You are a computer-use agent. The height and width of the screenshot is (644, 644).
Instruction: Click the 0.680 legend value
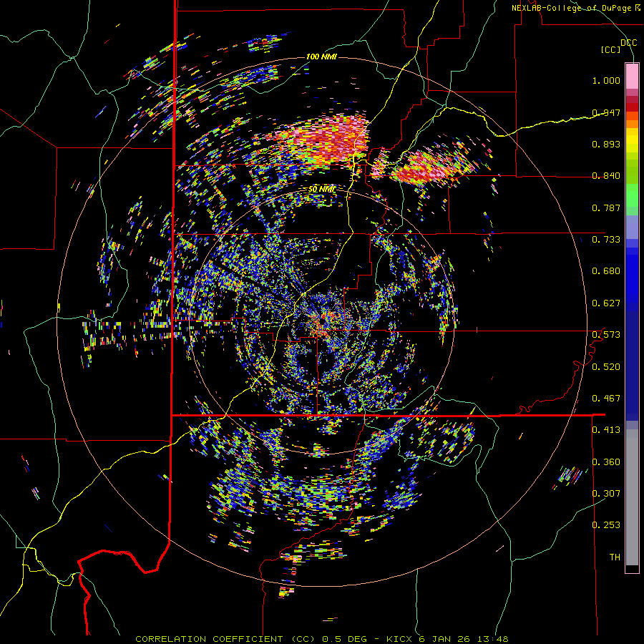tap(606, 271)
